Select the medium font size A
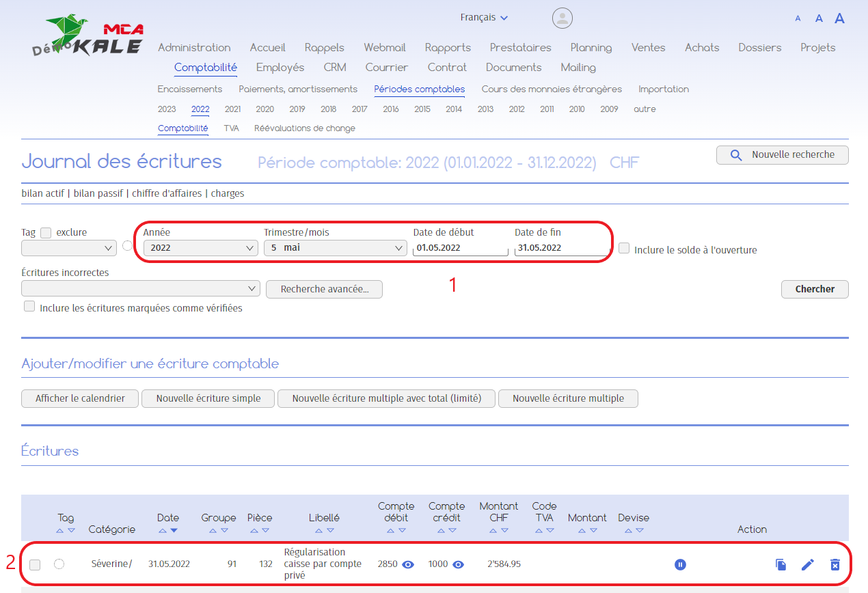The image size is (868, 593). pyautogui.click(x=819, y=18)
